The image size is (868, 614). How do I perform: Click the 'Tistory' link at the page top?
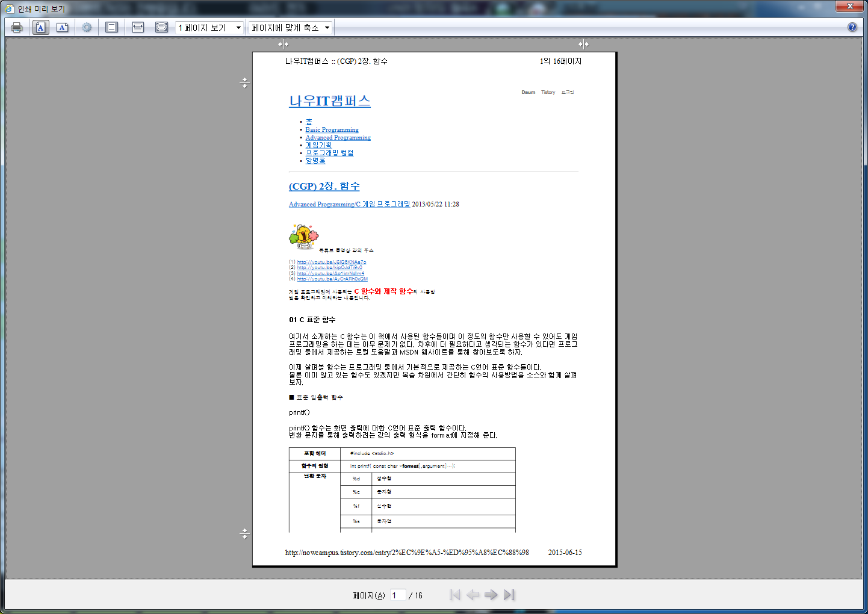[548, 92]
